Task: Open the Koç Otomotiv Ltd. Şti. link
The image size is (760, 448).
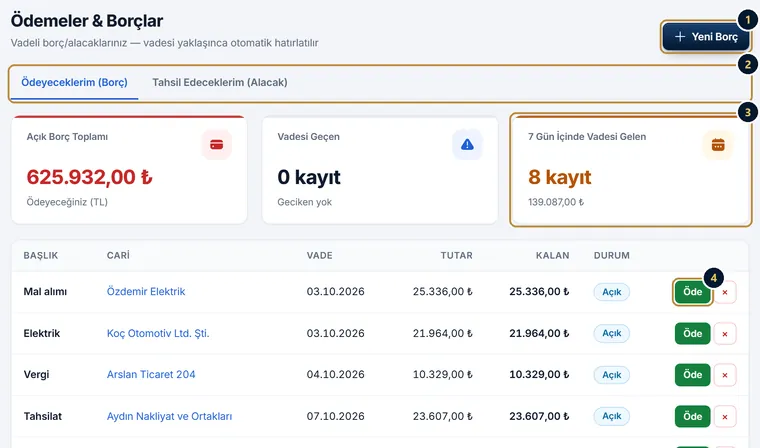Action: pos(158,333)
